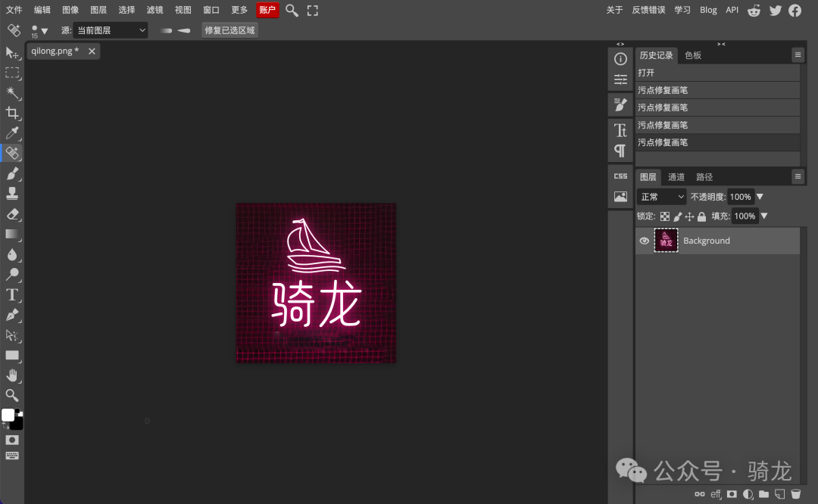This screenshot has width=818, height=504.
Task: Link layers chain icon
Action: coord(700,493)
